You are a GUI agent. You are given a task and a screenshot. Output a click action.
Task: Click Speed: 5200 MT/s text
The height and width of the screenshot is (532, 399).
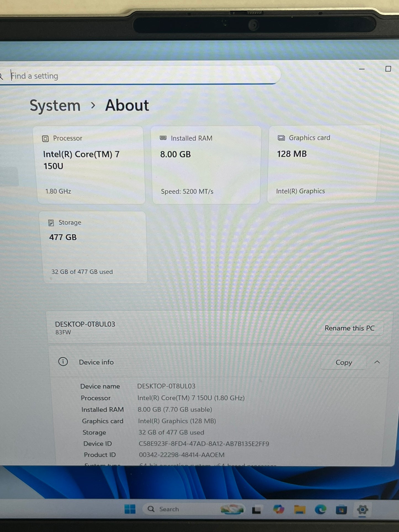[x=187, y=192]
